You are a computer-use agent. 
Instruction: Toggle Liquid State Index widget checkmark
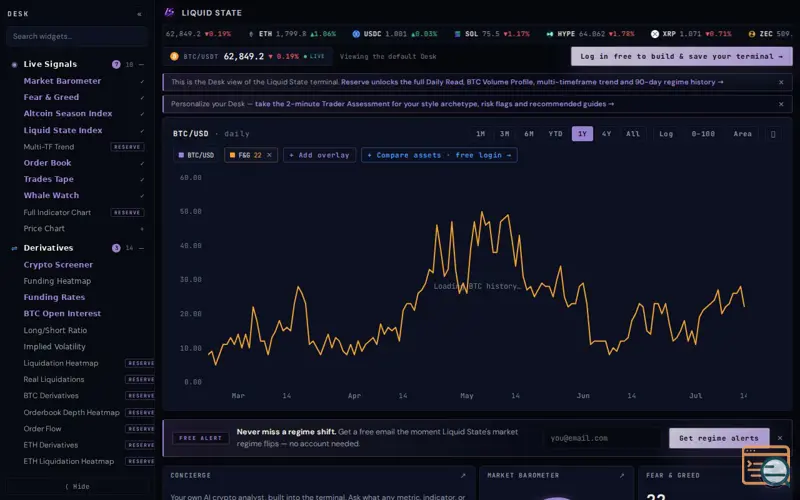coord(142,131)
